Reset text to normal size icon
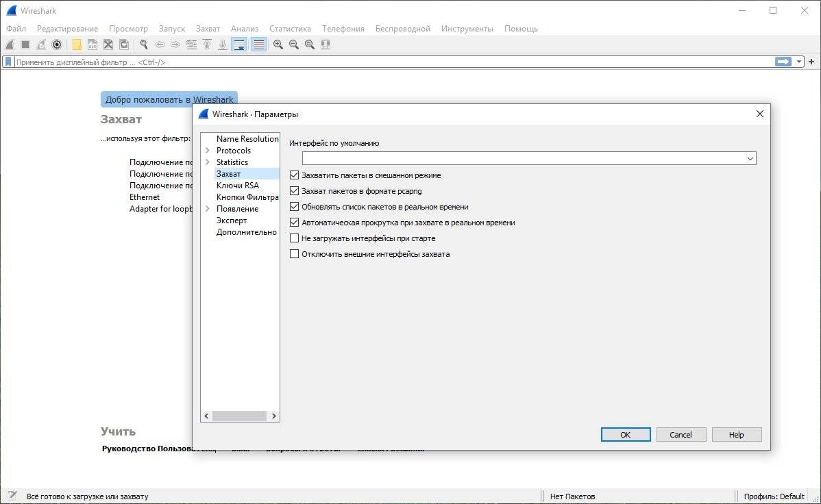Viewport: 821px width, 504px height. [x=310, y=45]
